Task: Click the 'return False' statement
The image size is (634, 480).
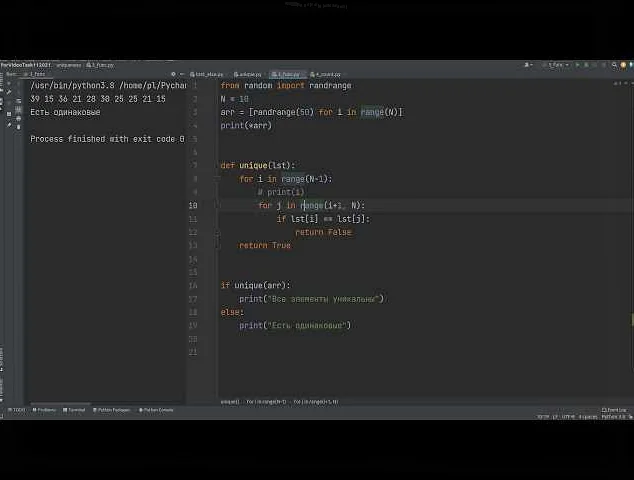Action: click(x=323, y=232)
